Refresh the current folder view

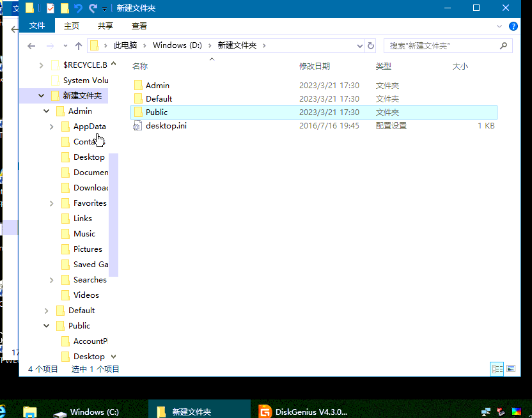point(371,45)
